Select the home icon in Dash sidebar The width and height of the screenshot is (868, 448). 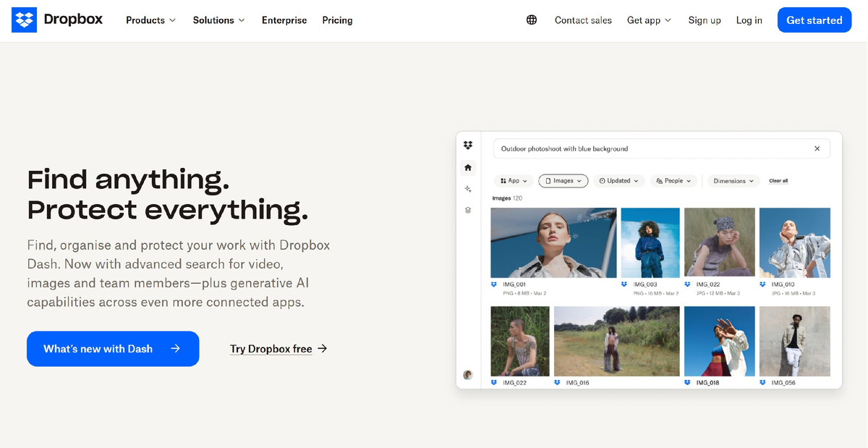(x=468, y=167)
